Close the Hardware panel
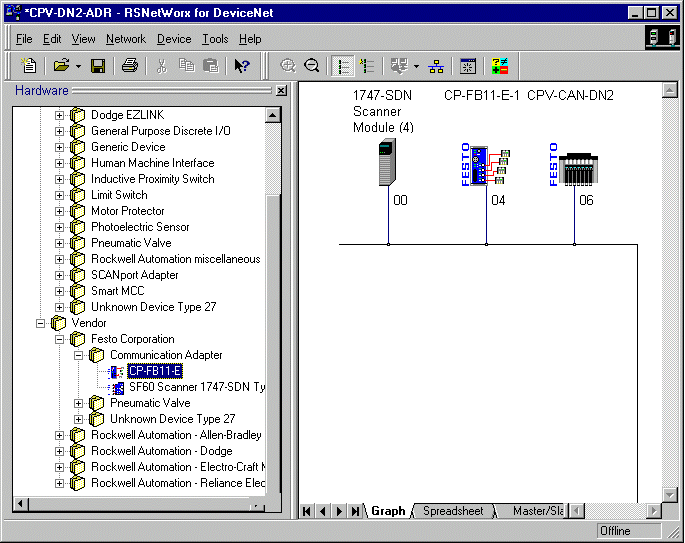This screenshot has height=543, width=685. [x=281, y=90]
